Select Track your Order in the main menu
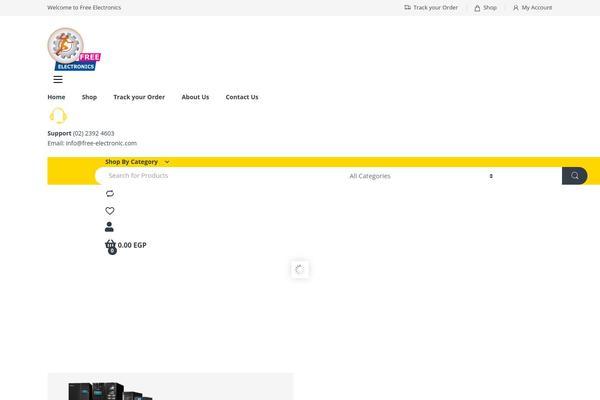600x400 pixels. 139,97
